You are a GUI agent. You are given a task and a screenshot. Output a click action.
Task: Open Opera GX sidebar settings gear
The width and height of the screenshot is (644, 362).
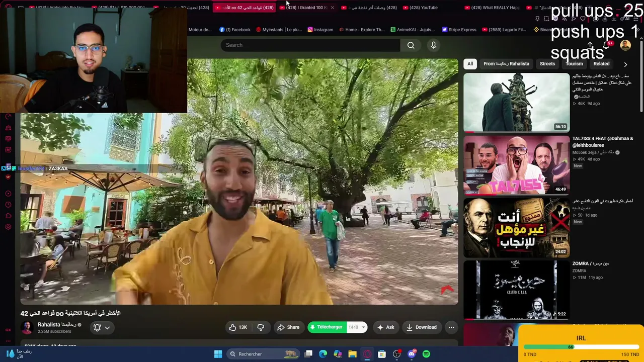click(x=8, y=227)
